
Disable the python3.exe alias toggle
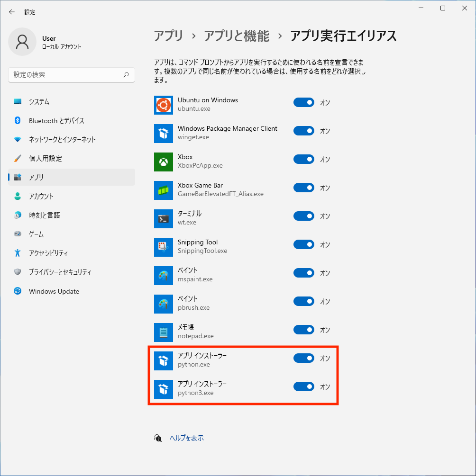(x=303, y=386)
